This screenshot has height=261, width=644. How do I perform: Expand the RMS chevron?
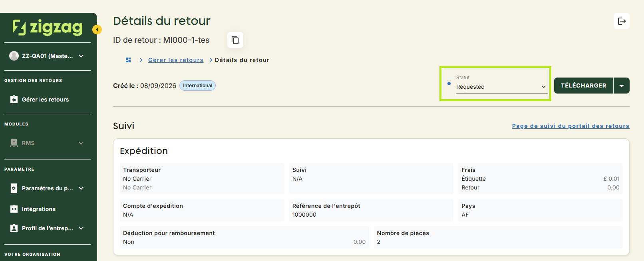tap(81, 143)
